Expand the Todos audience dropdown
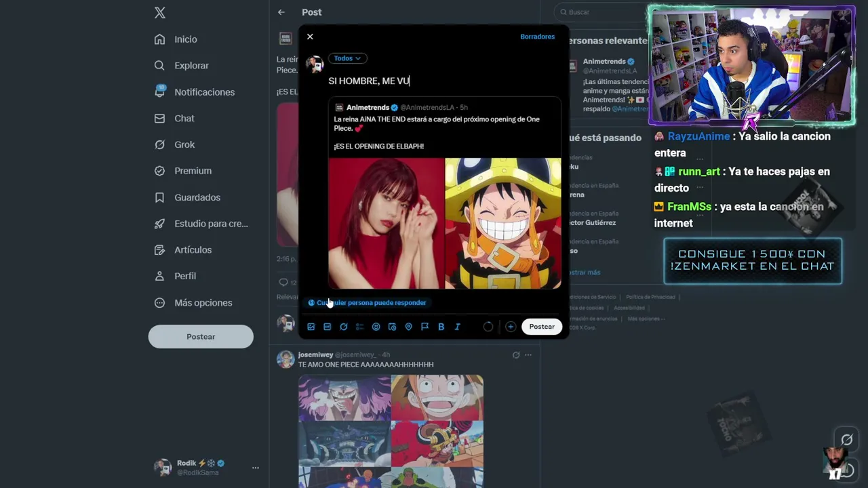This screenshot has height=488, width=868. click(347, 58)
